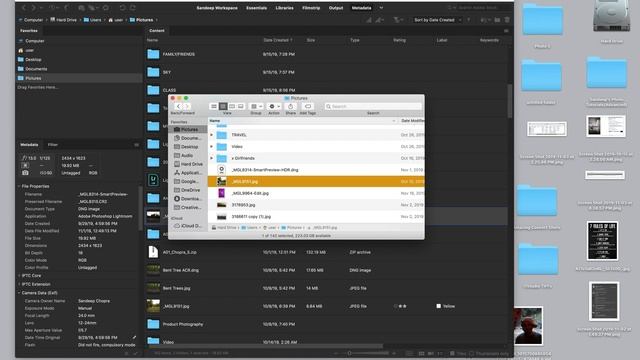Click pencil edit icon next to Date Time Original
The width and height of the screenshot is (640, 360).
point(134,338)
